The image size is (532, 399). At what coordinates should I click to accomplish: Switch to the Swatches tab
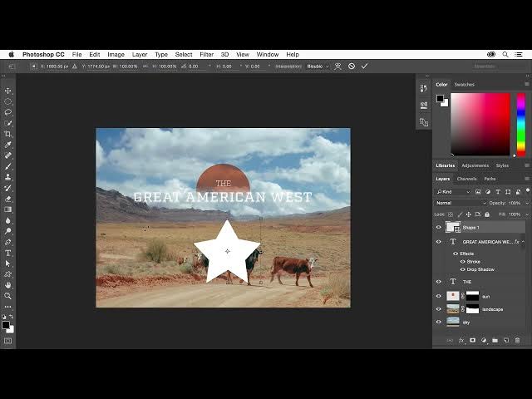click(464, 84)
